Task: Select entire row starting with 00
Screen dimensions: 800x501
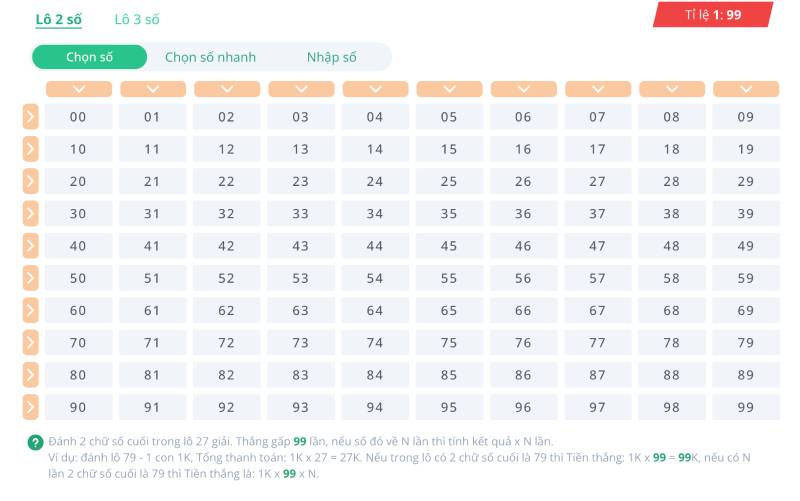Action: (30, 117)
